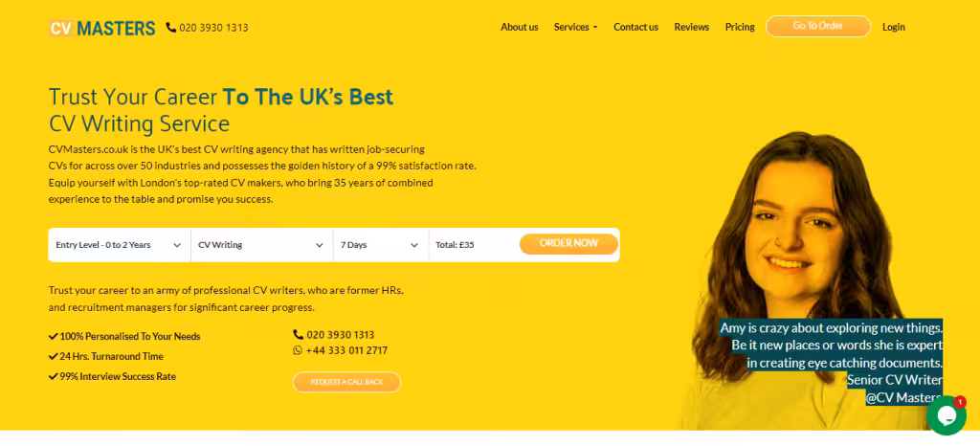Open the Reviews page
980x446 pixels.
691,28
